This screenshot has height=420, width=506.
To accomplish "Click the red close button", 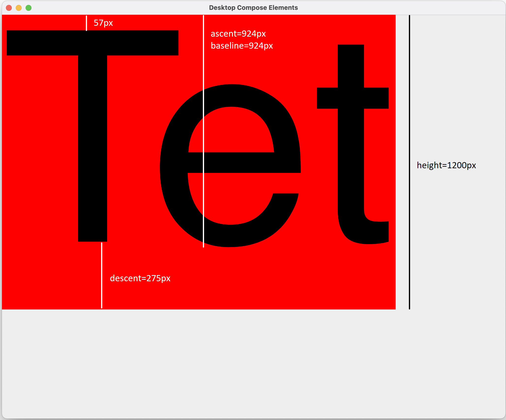I will coord(9,8).
